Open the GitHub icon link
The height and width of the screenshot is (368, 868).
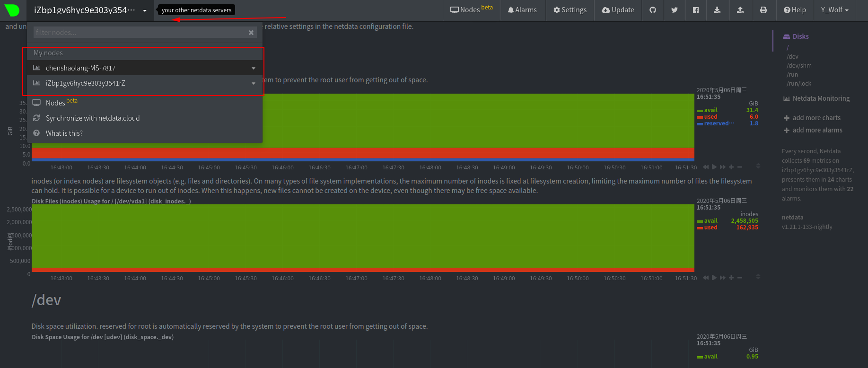coord(653,10)
